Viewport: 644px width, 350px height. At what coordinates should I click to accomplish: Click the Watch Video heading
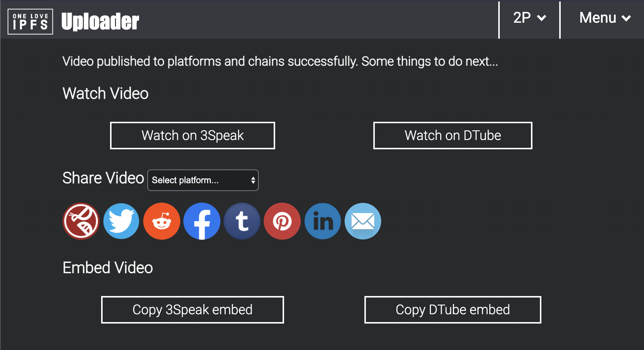click(x=106, y=93)
